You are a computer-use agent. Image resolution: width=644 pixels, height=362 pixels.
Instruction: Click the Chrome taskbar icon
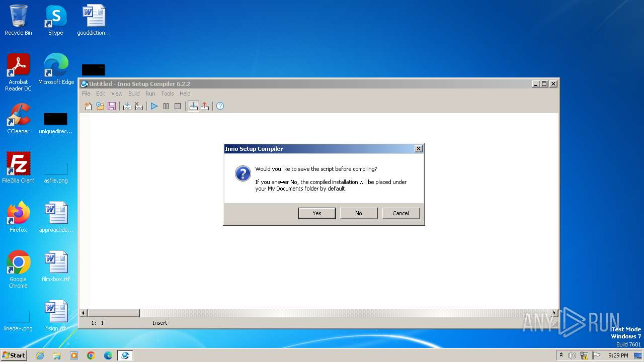coord(91,355)
